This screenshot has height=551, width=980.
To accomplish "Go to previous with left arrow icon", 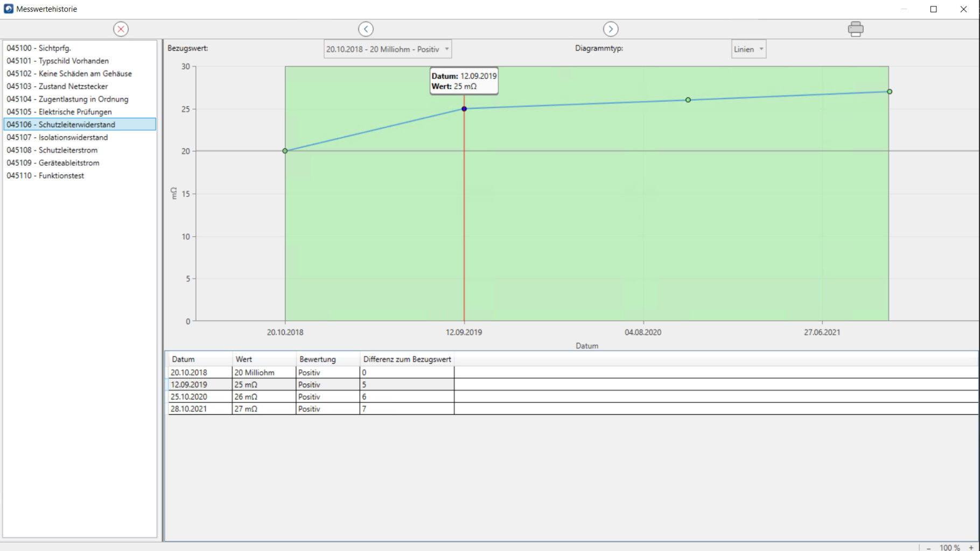I will (x=366, y=29).
